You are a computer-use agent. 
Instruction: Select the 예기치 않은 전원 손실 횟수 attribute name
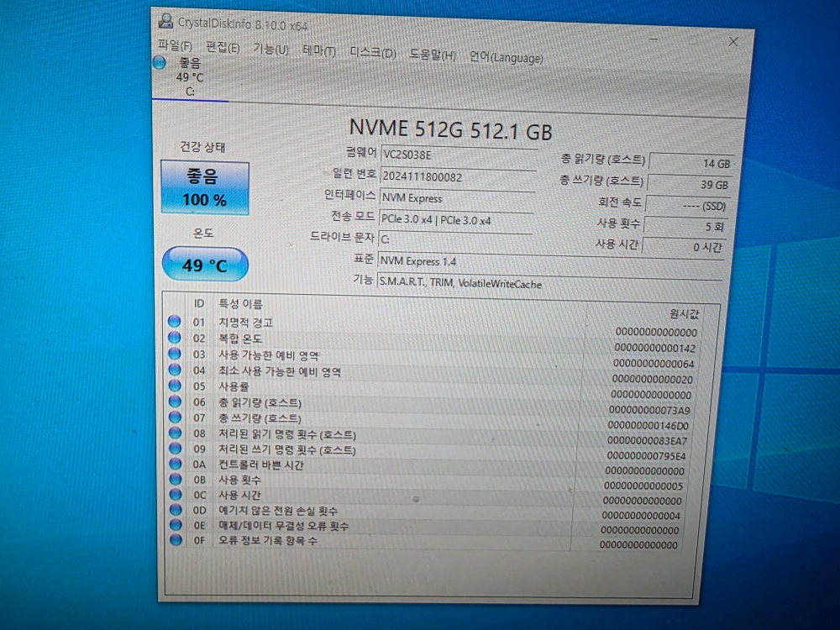point(278,511)
